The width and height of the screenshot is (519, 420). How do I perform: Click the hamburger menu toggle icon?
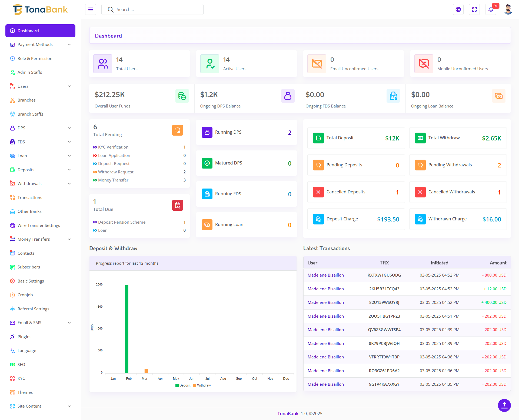[91, 9]
